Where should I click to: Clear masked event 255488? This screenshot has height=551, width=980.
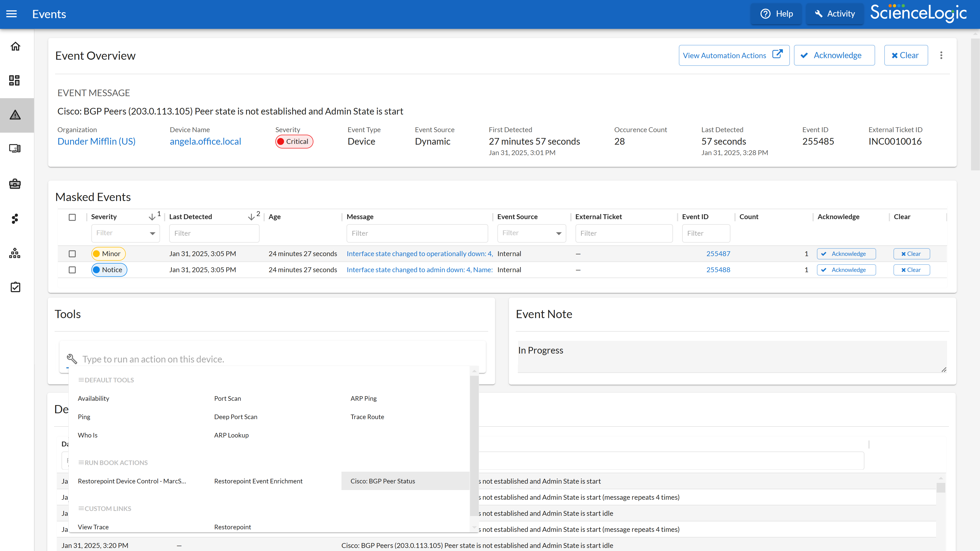click(912, 270)
